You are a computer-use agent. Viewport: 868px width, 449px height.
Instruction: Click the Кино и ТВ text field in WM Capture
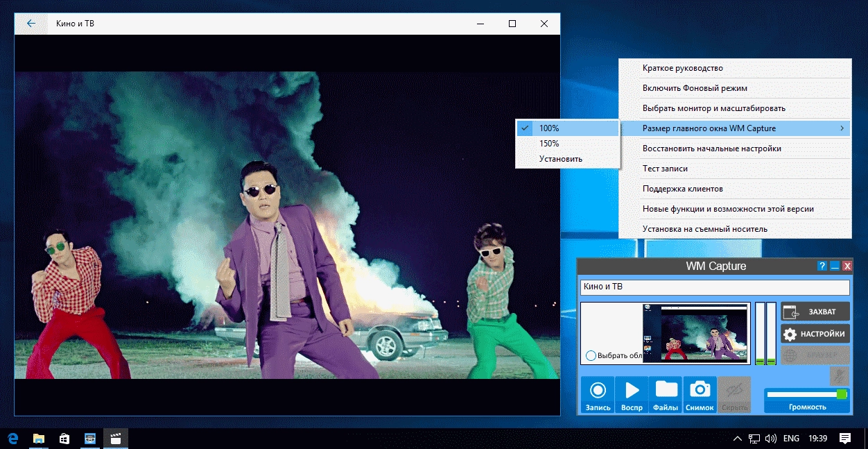coord(715,287)
